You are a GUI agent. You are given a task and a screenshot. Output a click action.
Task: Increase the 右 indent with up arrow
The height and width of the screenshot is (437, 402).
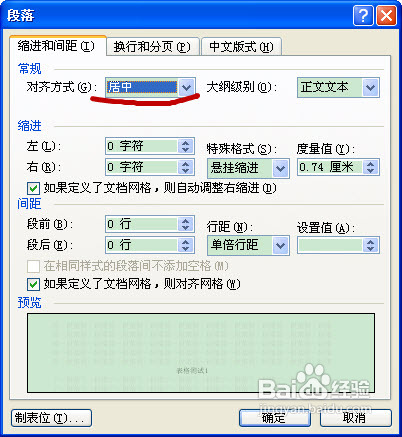point(186,163)
